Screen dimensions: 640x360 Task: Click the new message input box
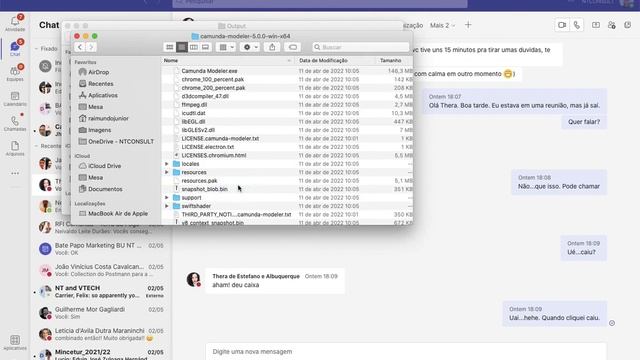[406, 351]
